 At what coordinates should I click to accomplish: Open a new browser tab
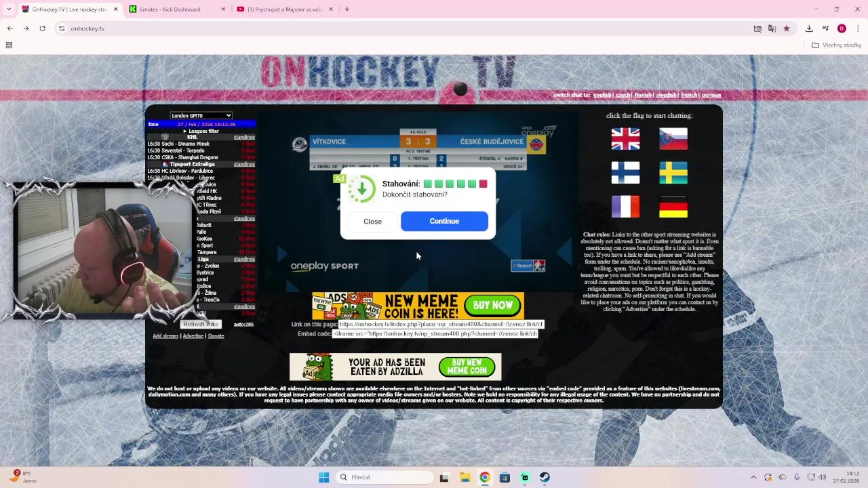coord(347,9)
